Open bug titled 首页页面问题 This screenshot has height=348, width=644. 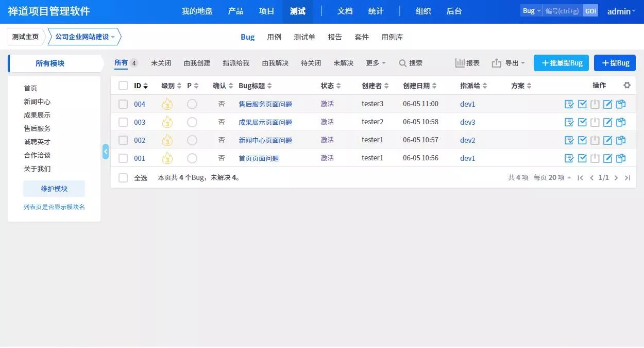259,158
